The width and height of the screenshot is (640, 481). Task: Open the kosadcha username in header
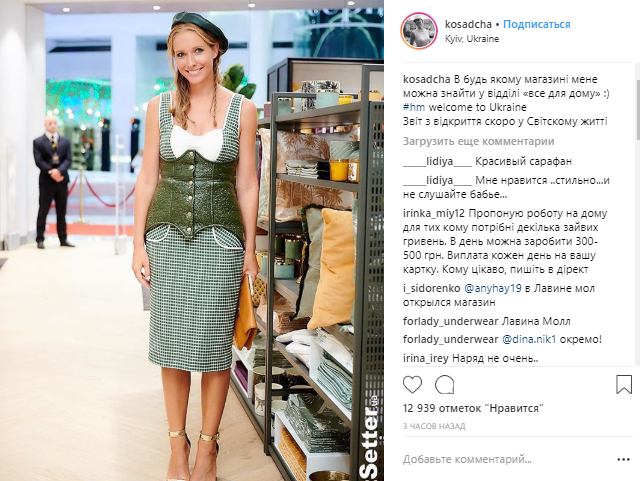click(x=468, y=24)
